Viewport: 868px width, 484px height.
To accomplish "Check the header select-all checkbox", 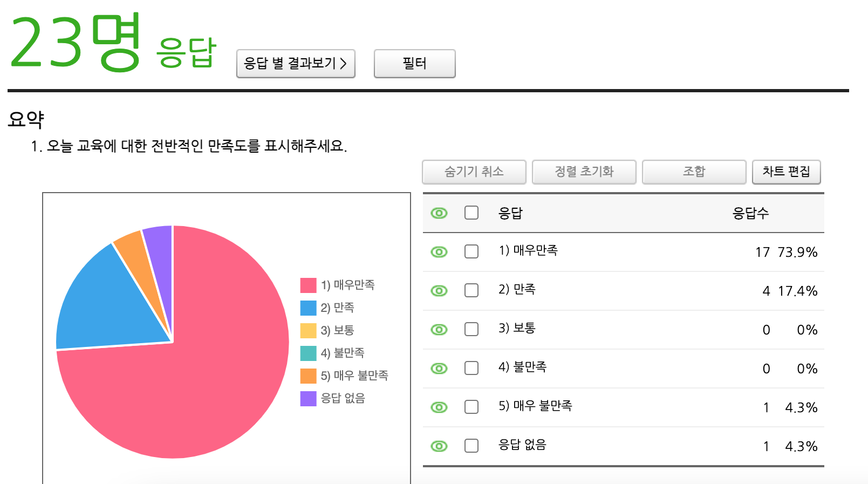I will coord(471,213).
